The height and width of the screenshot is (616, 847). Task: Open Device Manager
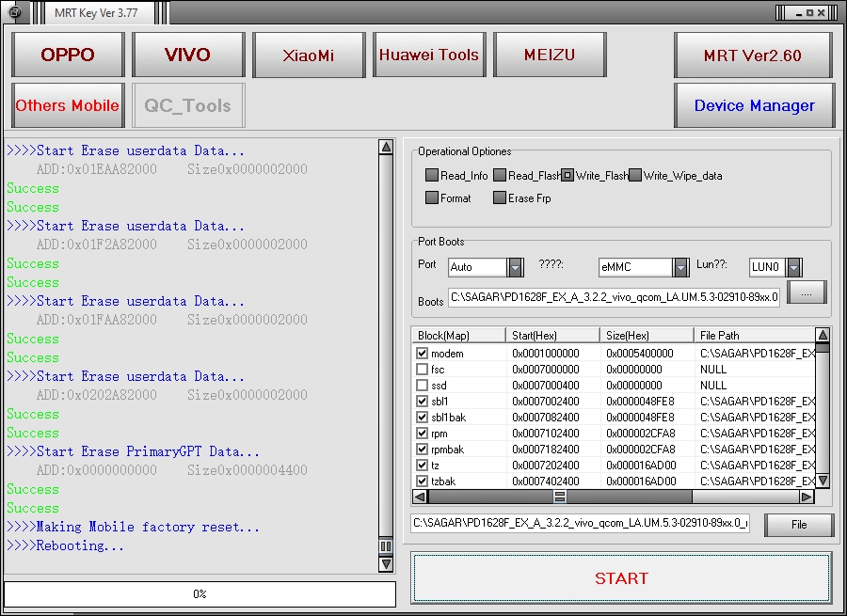click(x=754, y=105)
